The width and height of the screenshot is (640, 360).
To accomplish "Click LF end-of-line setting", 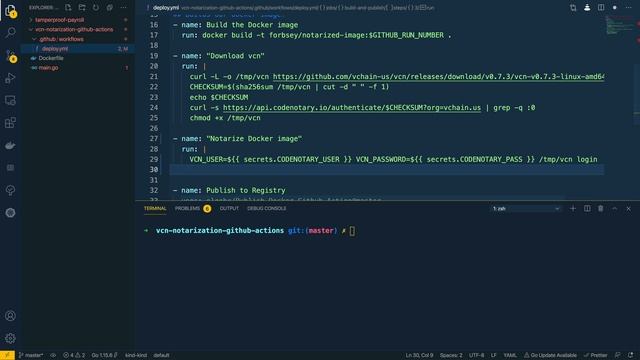I will [x=493, y=355].
